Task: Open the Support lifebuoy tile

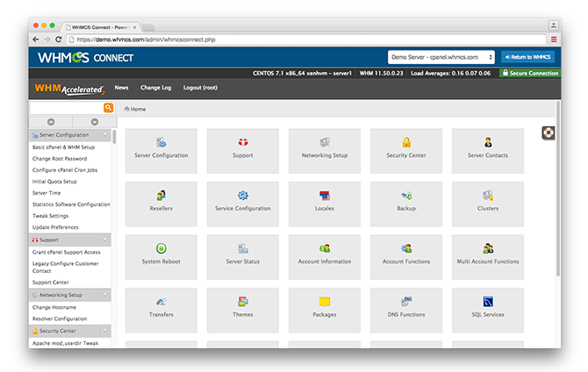Action: [x=242, y=151]
